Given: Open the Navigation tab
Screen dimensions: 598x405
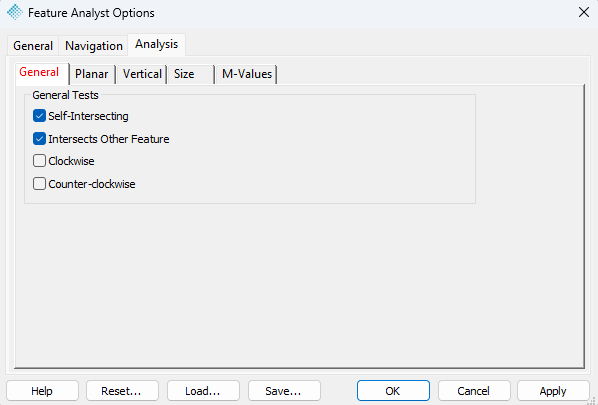Looking at the screenshot, I should [94, 46].
